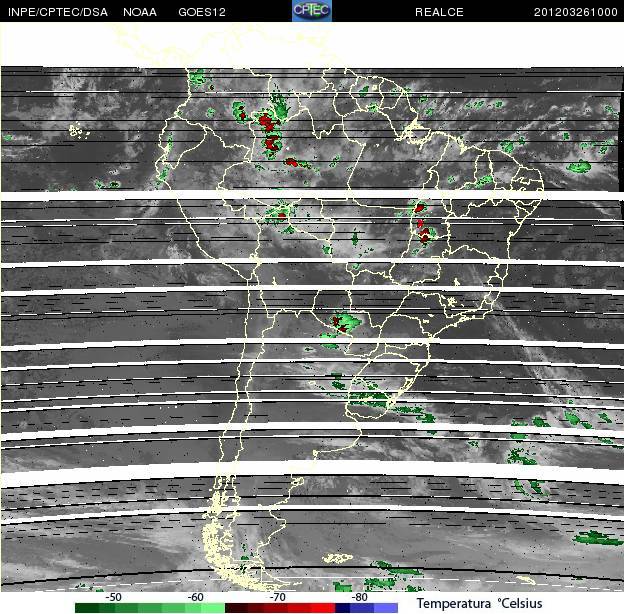Click the Temperatura °Celsius legend title

[480, 603]
